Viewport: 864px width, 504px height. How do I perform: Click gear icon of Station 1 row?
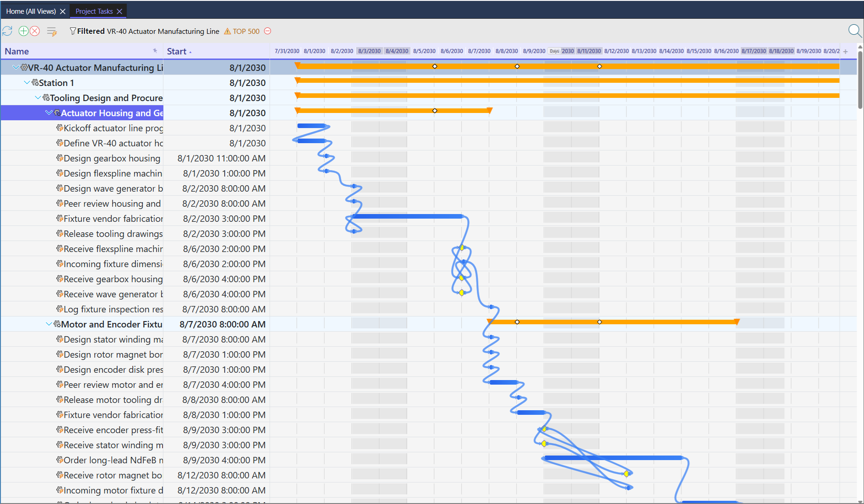point(35,82)
